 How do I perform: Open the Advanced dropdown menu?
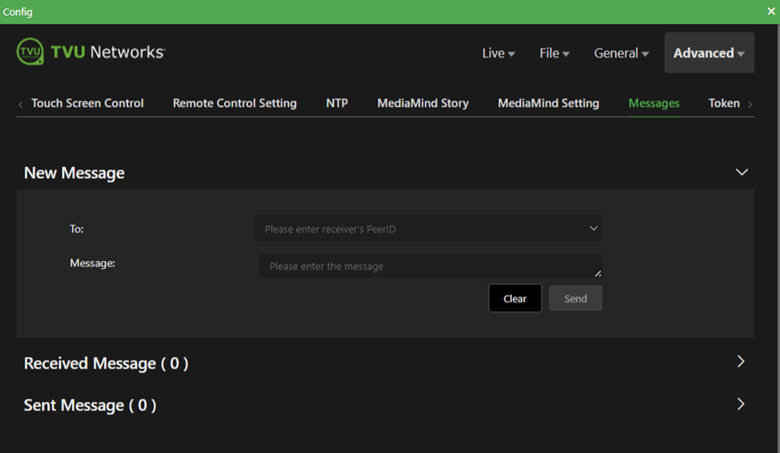click(709, 53)
